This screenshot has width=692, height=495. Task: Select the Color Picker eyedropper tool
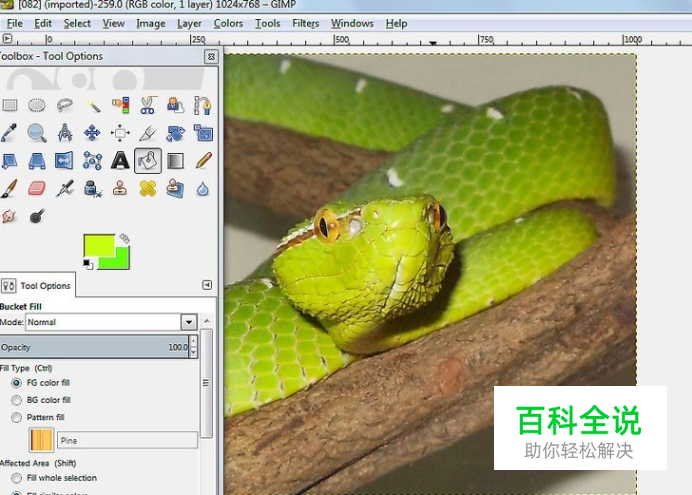click(x=9, y=133)
